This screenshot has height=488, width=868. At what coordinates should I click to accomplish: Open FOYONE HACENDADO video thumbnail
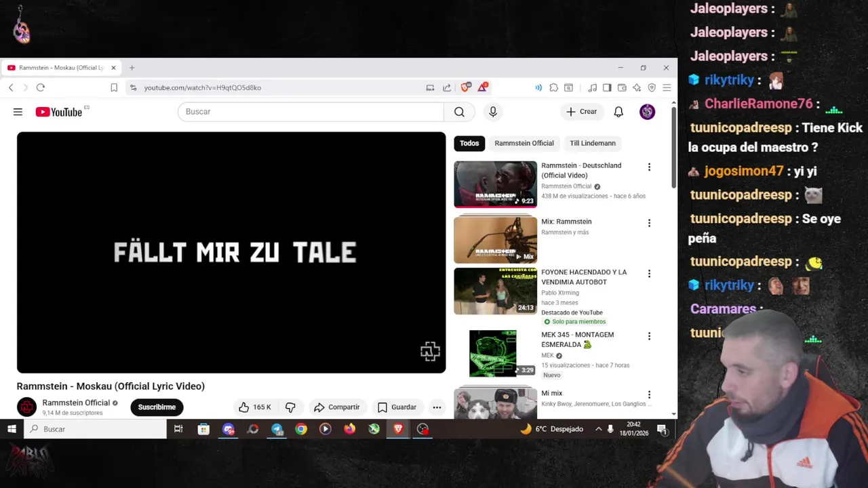(495, 291)
